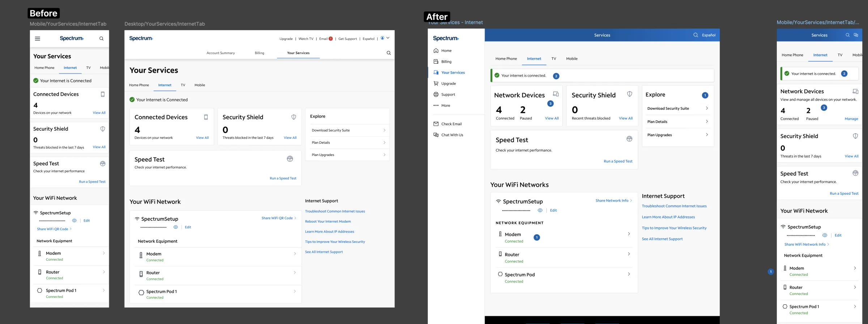Toggle password eye icon in Before mobile WiFi

tap(74, 220)
